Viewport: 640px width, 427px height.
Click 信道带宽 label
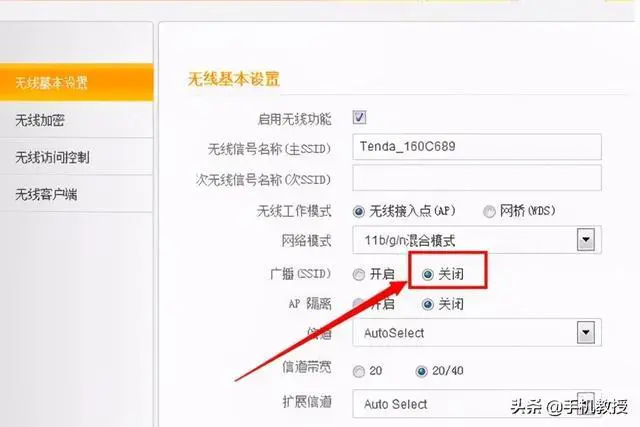coord(307,367)
